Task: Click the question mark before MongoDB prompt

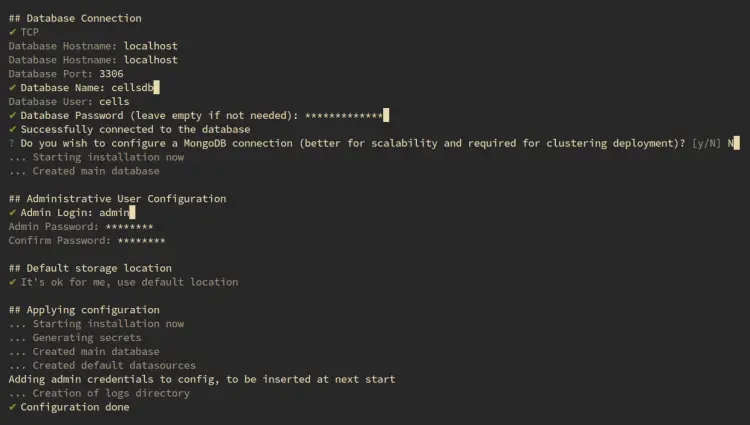Action: tap(13, 144)
